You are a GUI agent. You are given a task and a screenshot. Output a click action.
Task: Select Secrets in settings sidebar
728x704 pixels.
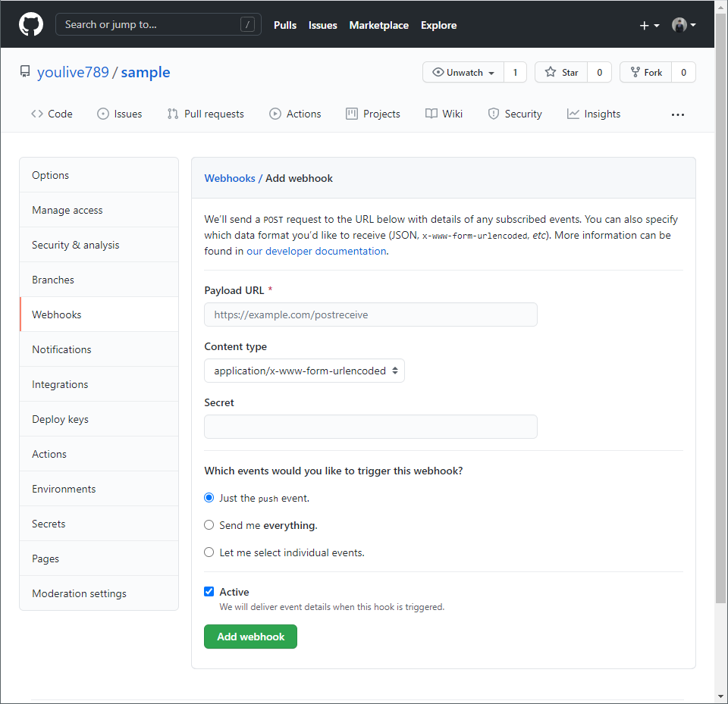tap(99, 523)
